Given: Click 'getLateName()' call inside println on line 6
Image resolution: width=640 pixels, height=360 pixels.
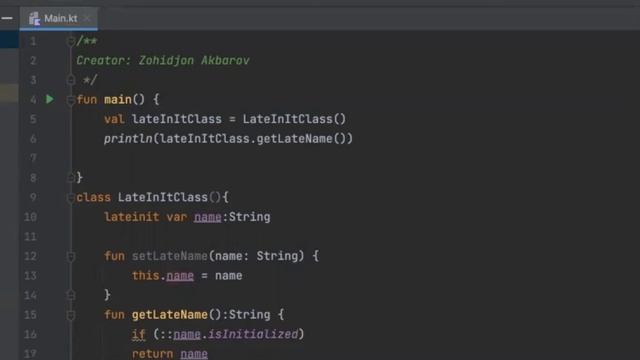Looking at the screenshot, I should 301,139.
